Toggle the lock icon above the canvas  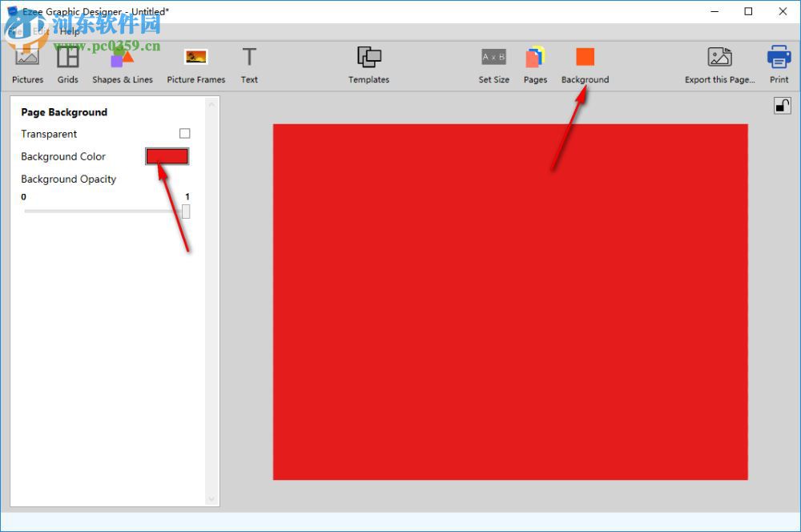783,105
